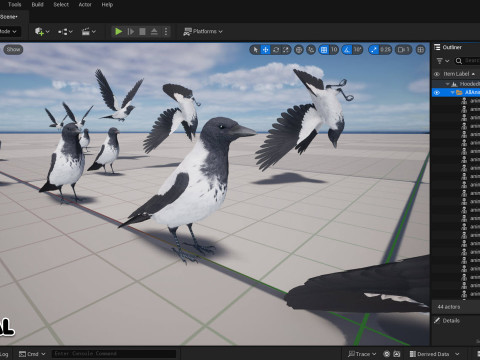Click the Skip/advance frame button
The width and height of the screenshot is (480, 360).
click(x=131, y=31)
